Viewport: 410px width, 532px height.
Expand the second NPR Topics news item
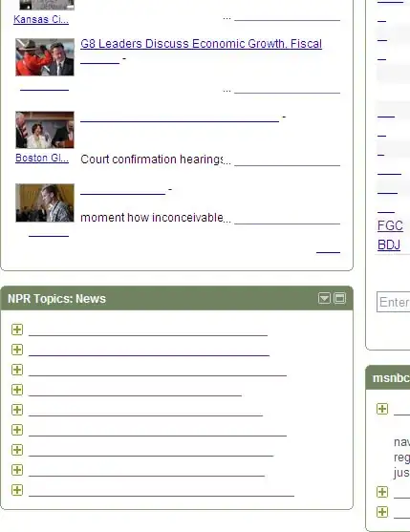17,350
